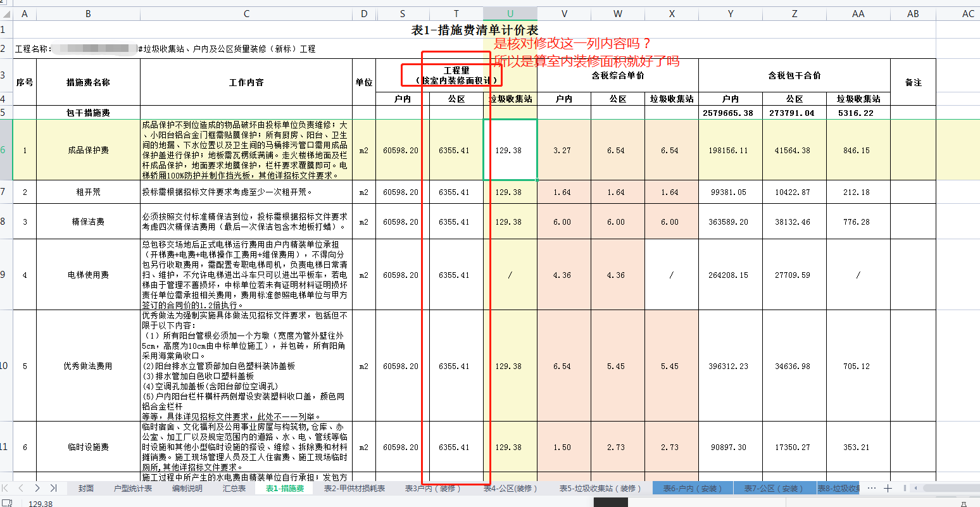Image resolution: width=980 pixels, height=507 pixels.
Task: Click the 临时设施费 name cell
Action: click(88, 447)
